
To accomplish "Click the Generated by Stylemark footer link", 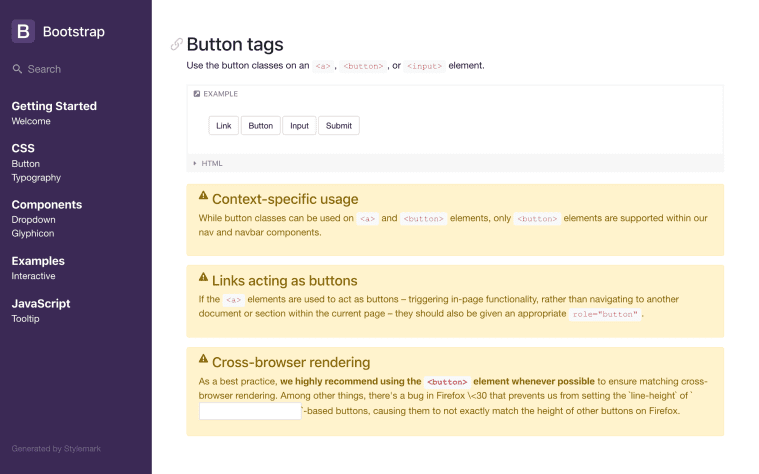I will click(56, 449).
